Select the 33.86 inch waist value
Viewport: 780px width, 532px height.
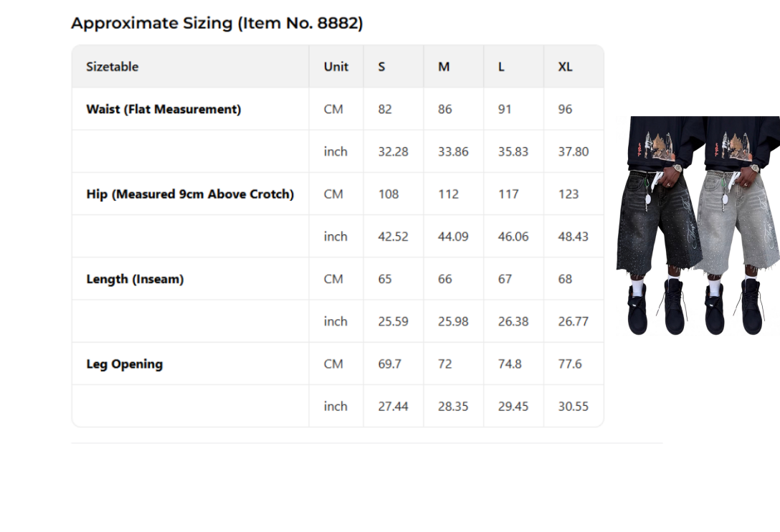[x=453, y=151]
